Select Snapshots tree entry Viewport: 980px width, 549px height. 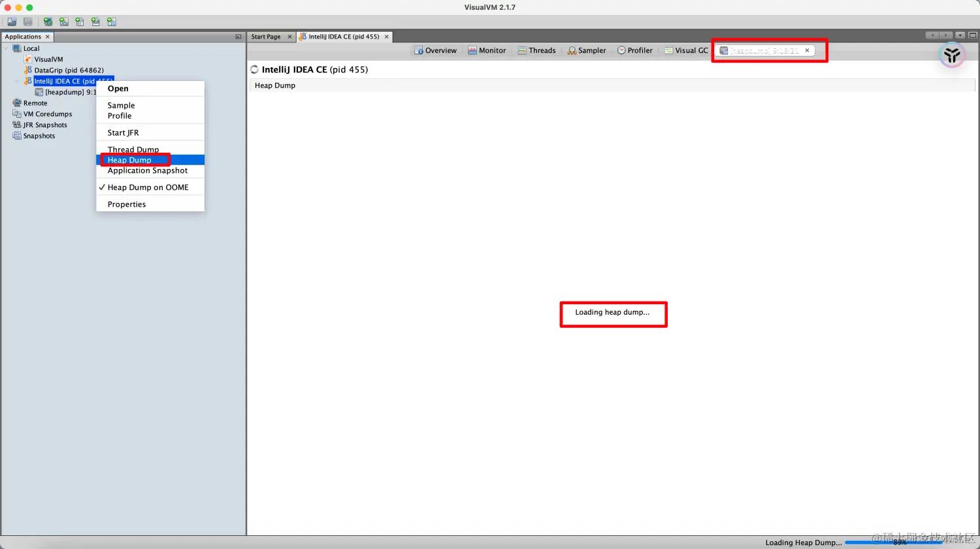click(x=39, y=136)
